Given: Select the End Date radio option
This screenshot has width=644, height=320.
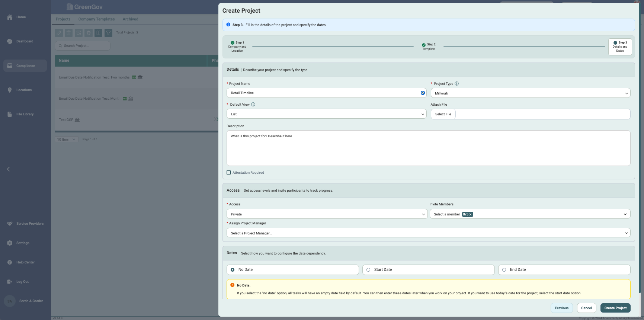Looking at the screenshot, I should (x=504, y=270).
